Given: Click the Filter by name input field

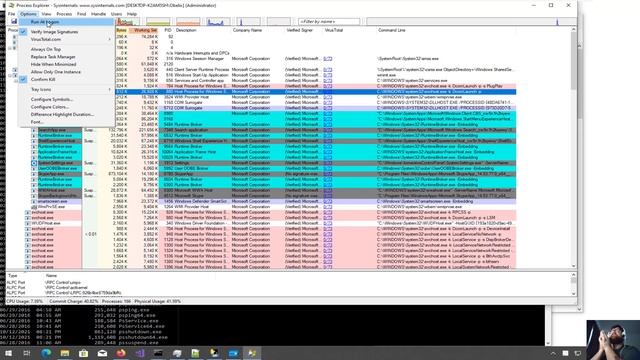Looking at the screenshot, I should tap(329, 21).
